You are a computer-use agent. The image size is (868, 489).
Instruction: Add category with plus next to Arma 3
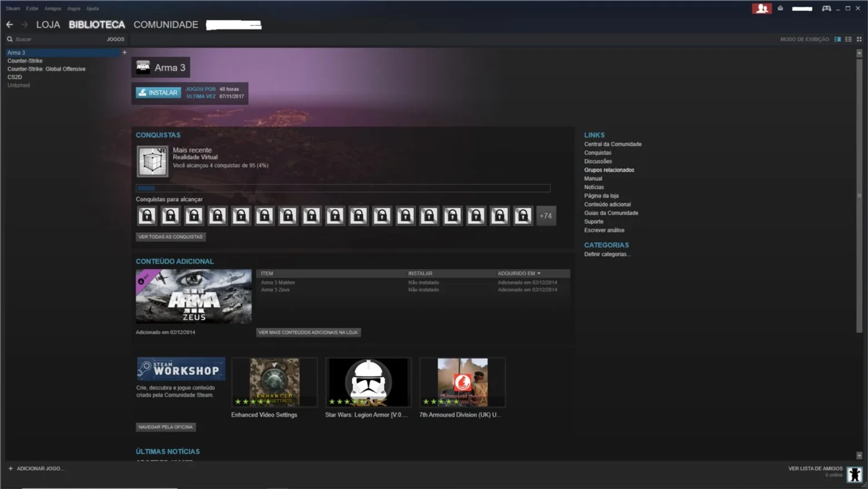(x=124, y=52)
